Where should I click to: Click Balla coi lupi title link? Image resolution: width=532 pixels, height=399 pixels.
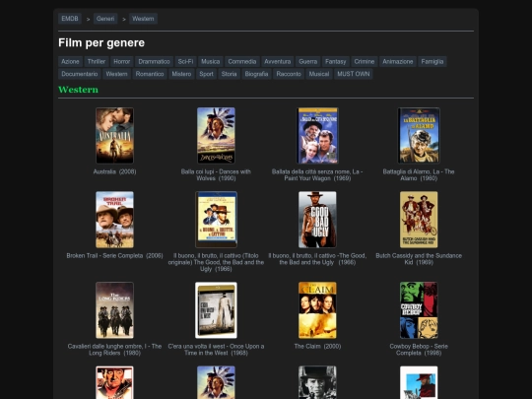216,174
